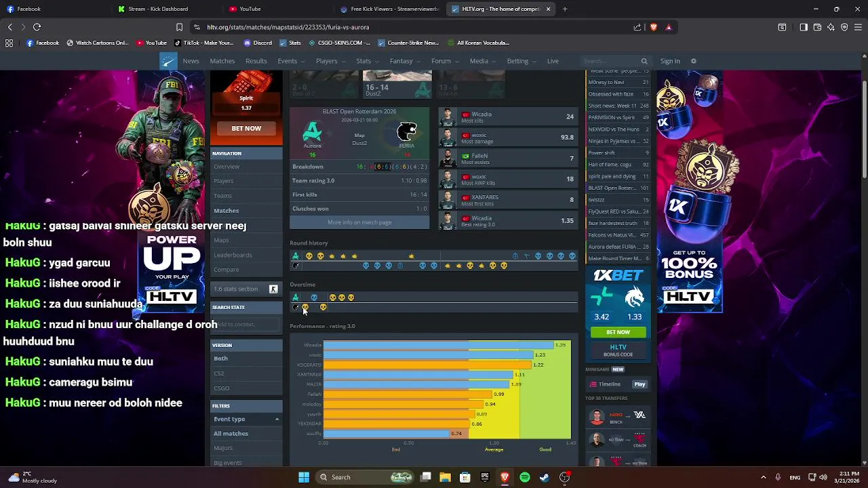Go back with the browser back arrow
This screenshot has height=488, width=868.
pos(9,27)
